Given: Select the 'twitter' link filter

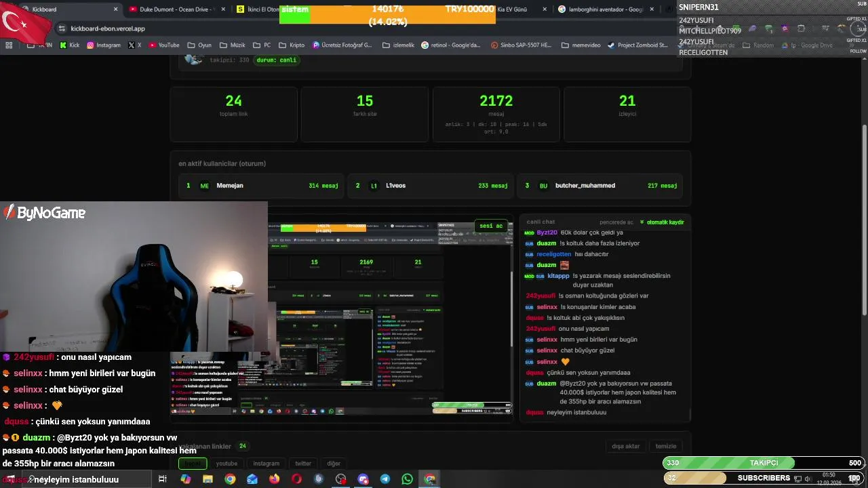Looking at the screenshot, I should click(x=303, y=464).
